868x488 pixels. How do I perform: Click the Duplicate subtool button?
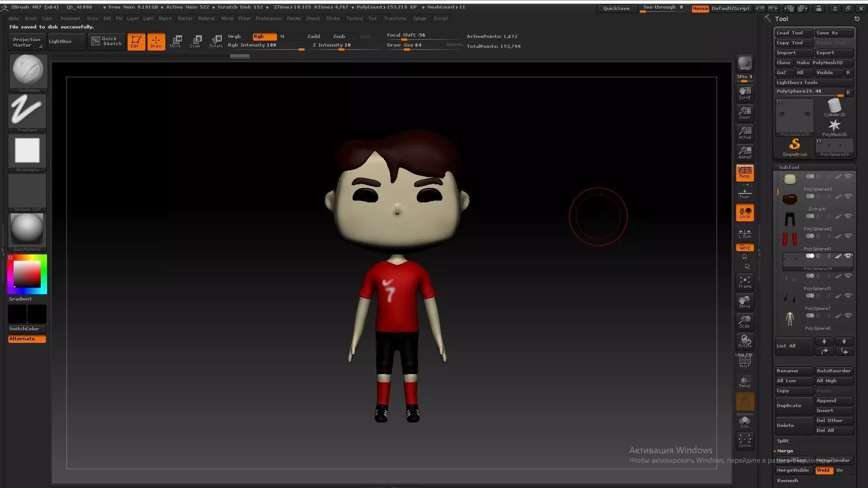(x=794, y=406)
